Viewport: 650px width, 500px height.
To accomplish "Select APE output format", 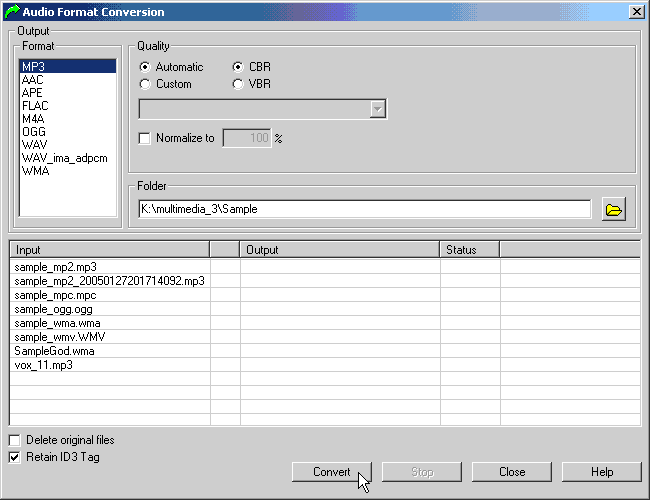I will pyautogui.click(x=68, y=92).
